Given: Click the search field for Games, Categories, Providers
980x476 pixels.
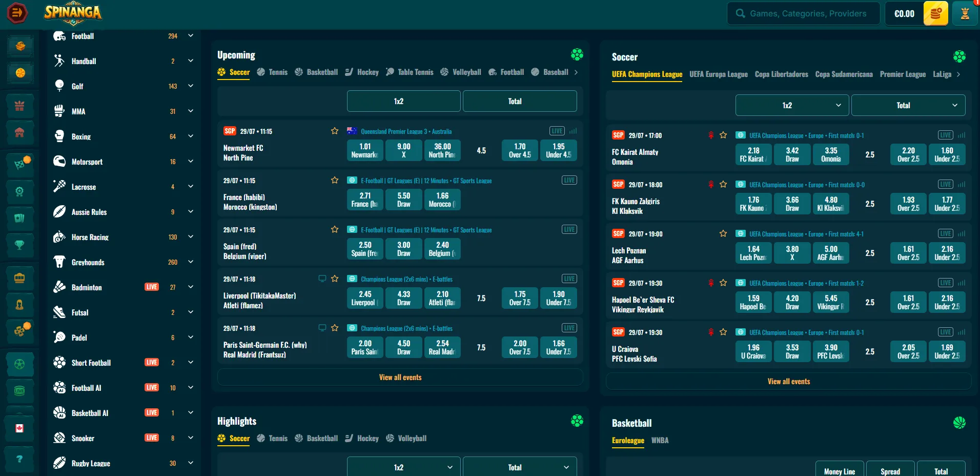Looking at the screenshot, I should [x=804, y=13].
